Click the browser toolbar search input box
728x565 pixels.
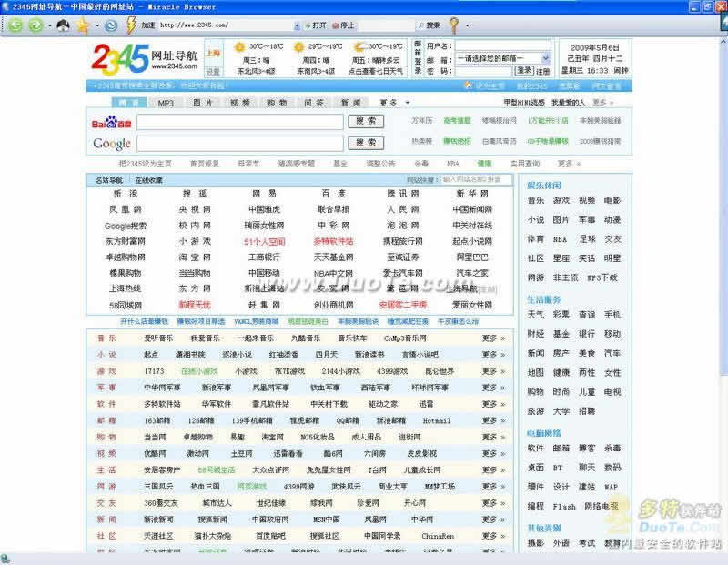click(386, 25)
